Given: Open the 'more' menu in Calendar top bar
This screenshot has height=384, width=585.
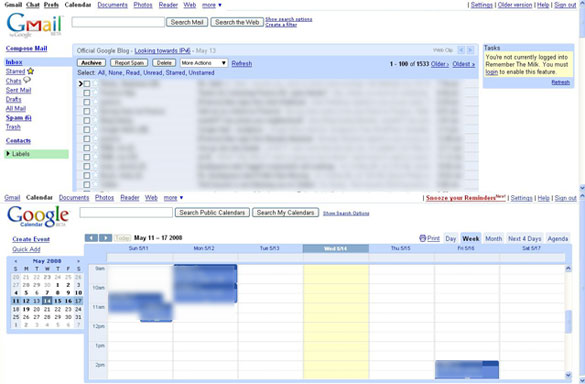Looking at the screenshot, I should pyautogui.click(x=173, y=198).
